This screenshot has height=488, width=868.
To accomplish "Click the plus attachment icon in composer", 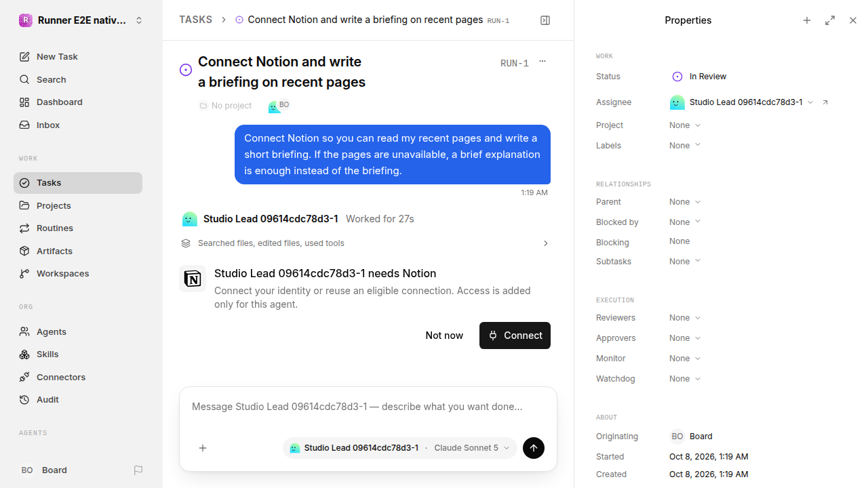I will point(203,448).
